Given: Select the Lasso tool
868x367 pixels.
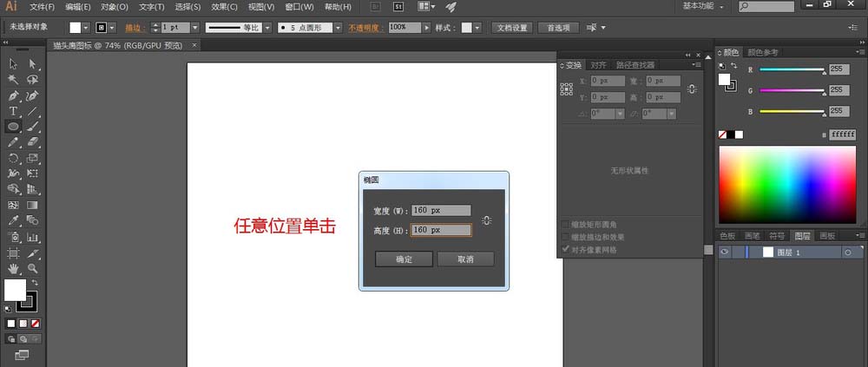Looking at the screenshot, I should (x=33, y=80).
